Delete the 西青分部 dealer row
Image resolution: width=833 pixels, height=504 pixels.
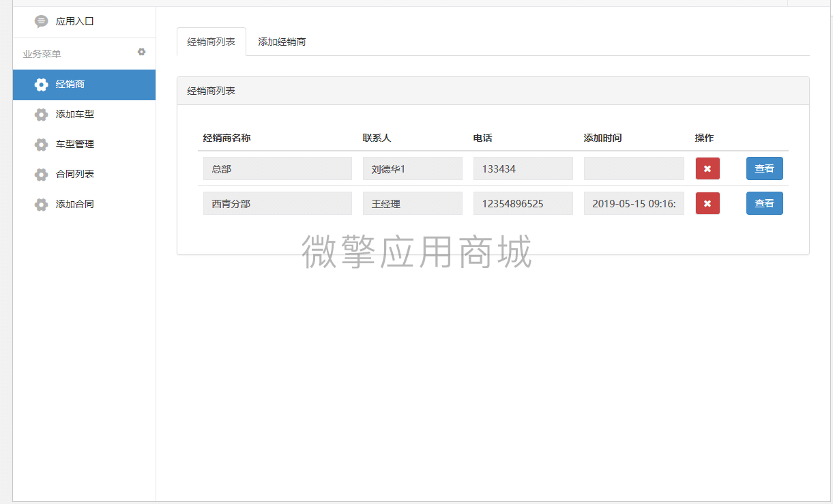pyautogui.click(x=707, y=203)
